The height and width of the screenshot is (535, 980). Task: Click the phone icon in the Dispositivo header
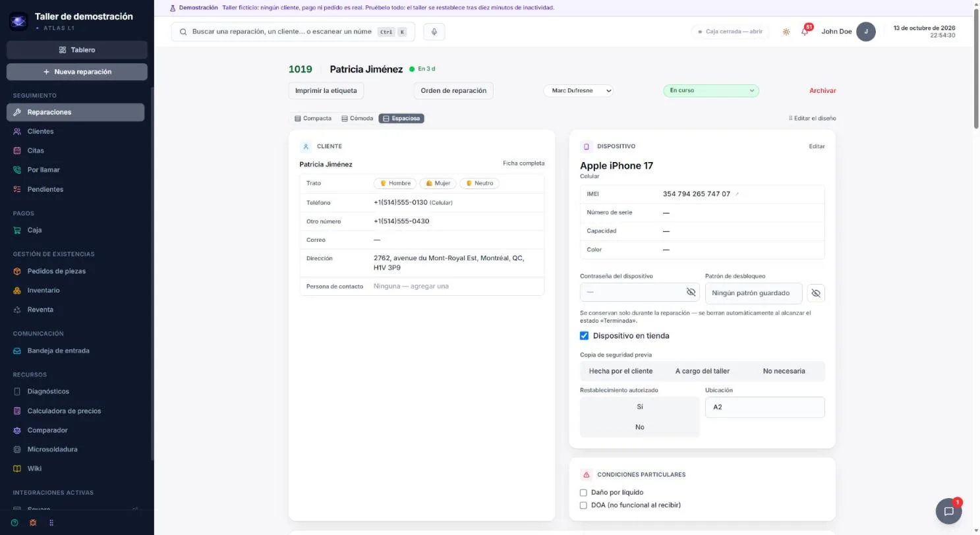click(586, 146)
